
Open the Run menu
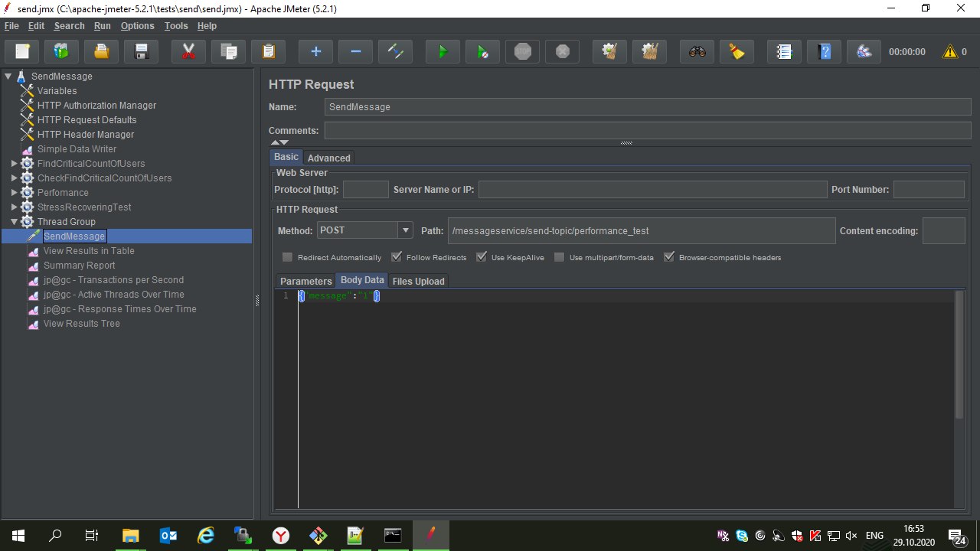[x=103, y=26]
